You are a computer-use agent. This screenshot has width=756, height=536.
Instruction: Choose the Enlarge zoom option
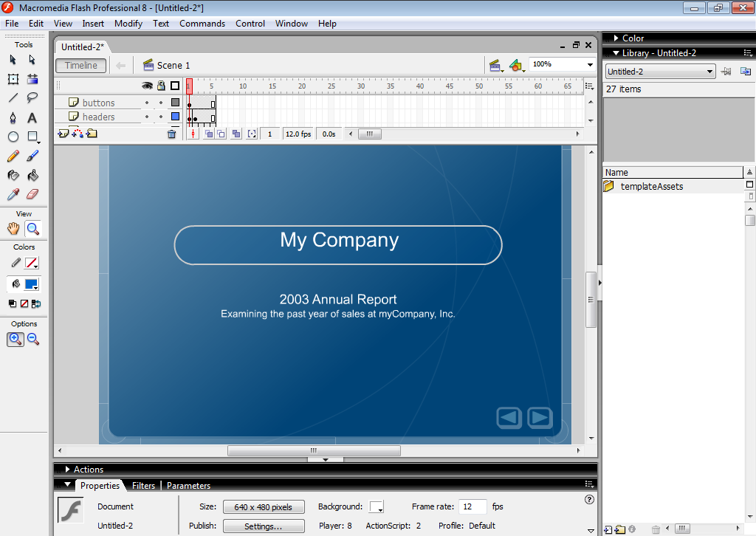[16, 340]
